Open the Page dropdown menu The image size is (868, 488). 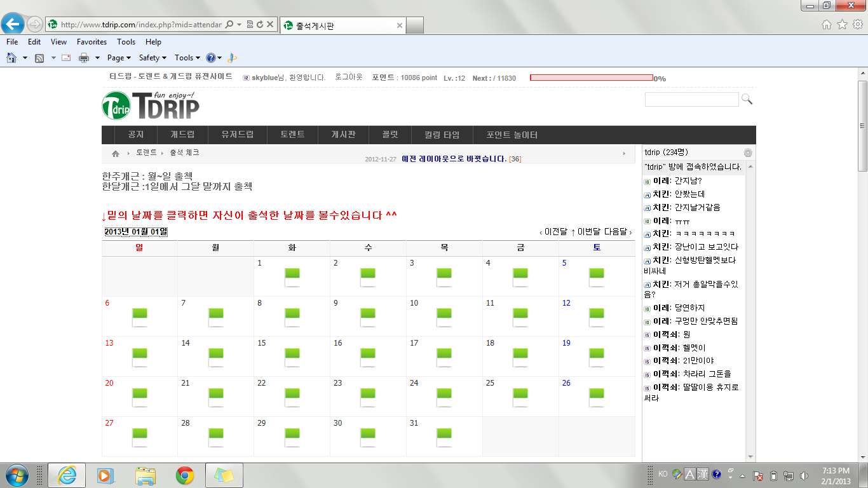click(x=118, y=57)
